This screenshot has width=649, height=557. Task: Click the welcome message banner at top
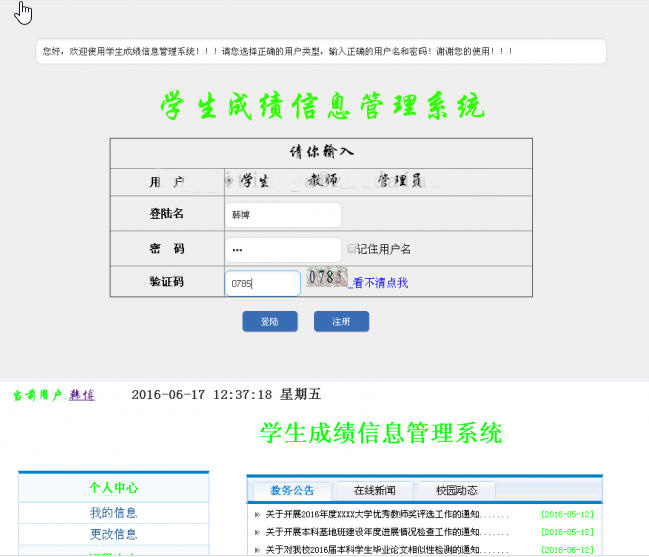321,51
